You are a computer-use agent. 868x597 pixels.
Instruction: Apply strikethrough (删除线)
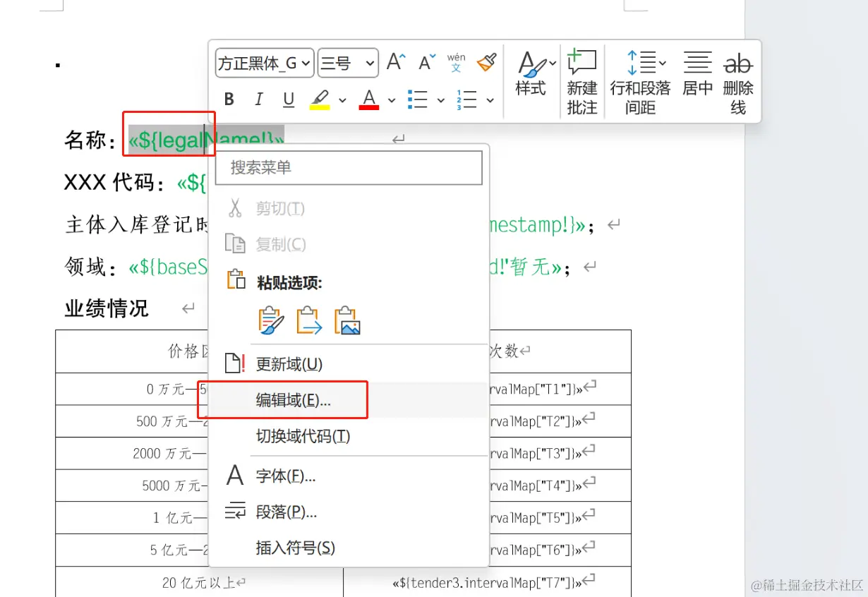(738, 82)
